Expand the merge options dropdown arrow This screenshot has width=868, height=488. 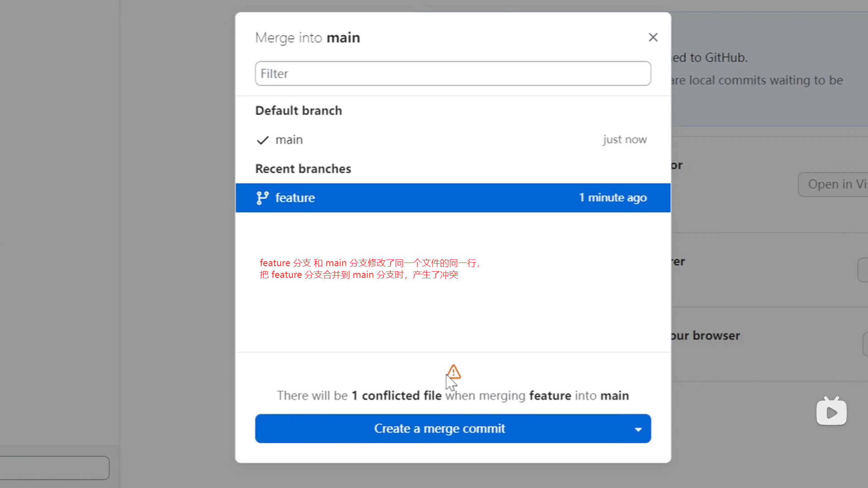click(x=638, y=429)
